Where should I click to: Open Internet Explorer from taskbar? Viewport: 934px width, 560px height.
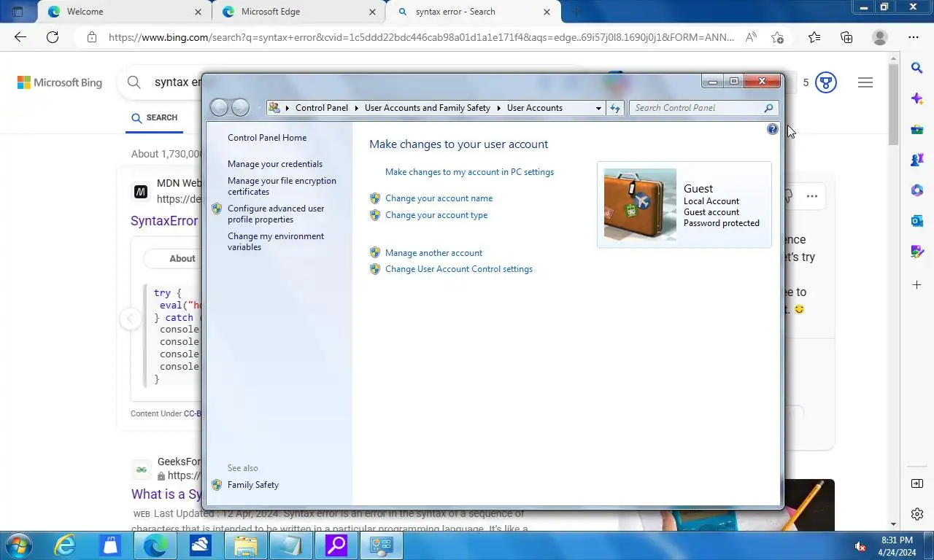(x=65, y=545)
